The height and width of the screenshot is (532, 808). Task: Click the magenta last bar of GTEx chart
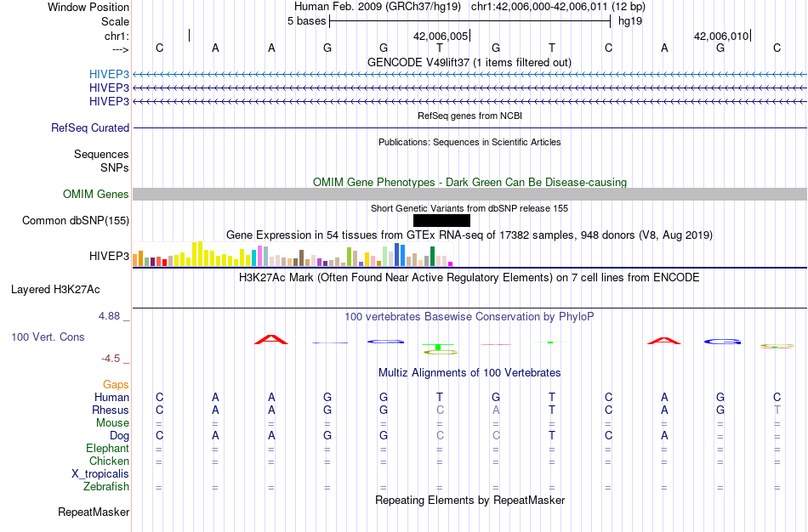tap(451, 263)
